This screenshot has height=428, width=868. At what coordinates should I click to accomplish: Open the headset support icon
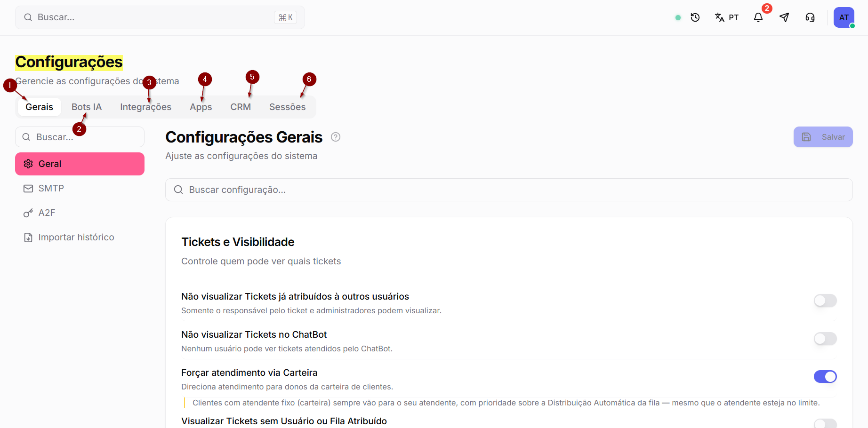point(810,17)
